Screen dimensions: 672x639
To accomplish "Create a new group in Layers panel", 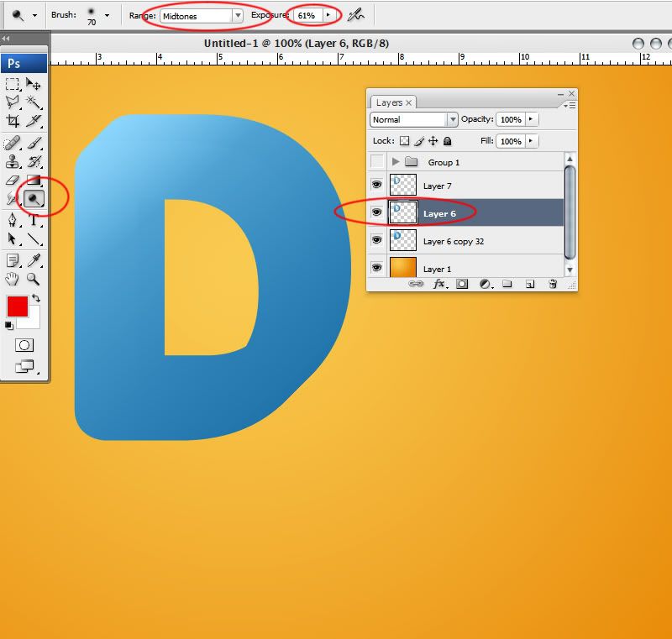I will coord(507,284).
